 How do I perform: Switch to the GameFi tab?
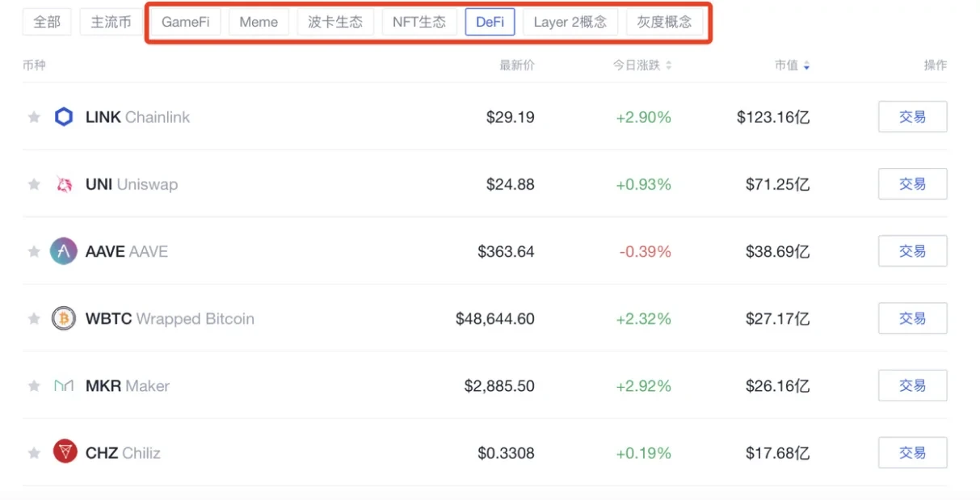click(x=185, y=22)
